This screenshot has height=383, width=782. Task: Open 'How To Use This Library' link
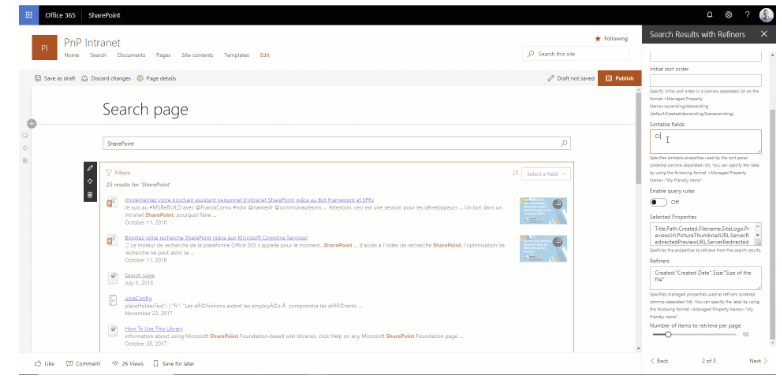point(154,329)
